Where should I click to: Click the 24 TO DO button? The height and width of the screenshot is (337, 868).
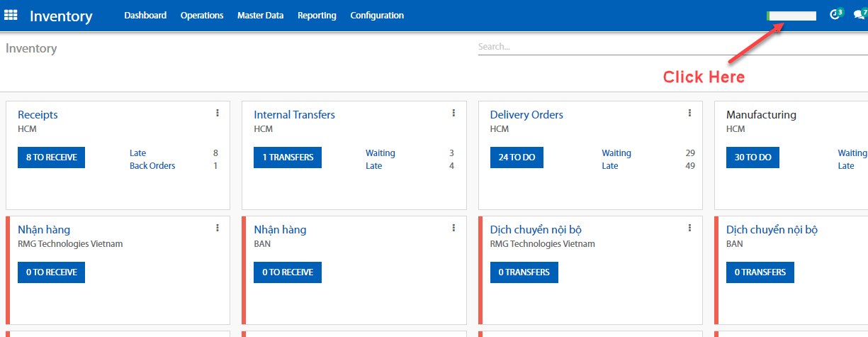click(x=517, y=158)
